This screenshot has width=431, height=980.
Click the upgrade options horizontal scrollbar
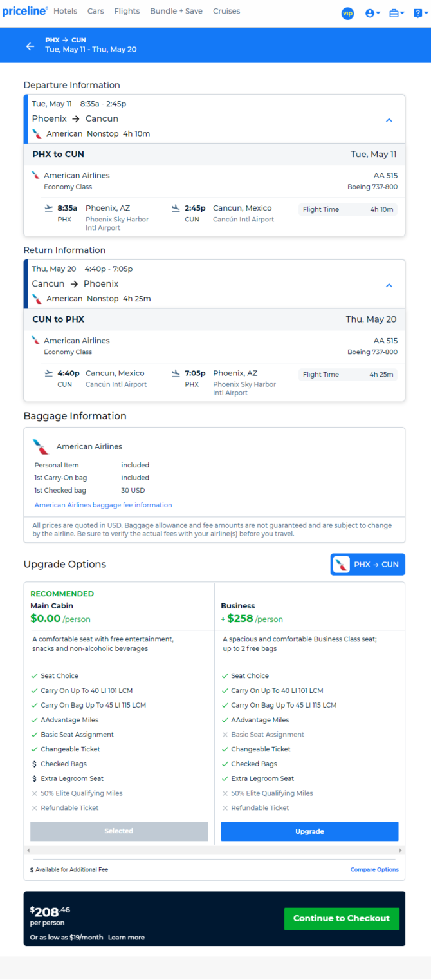point(214,851)
